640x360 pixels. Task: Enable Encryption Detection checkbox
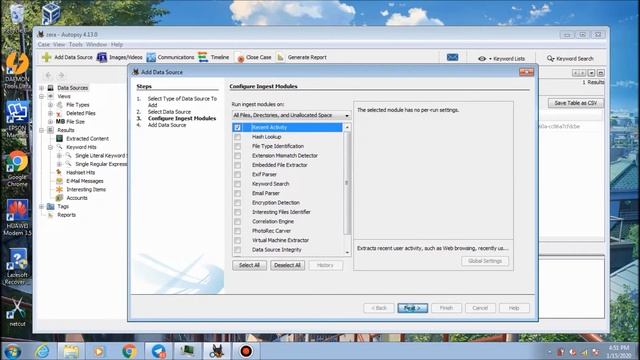click(x=238, y=202)
